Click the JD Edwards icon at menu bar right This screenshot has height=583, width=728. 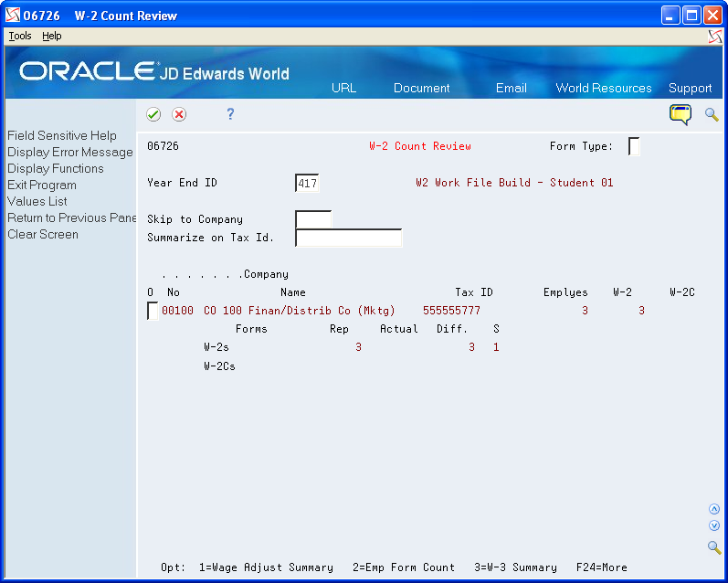[715, 37]
